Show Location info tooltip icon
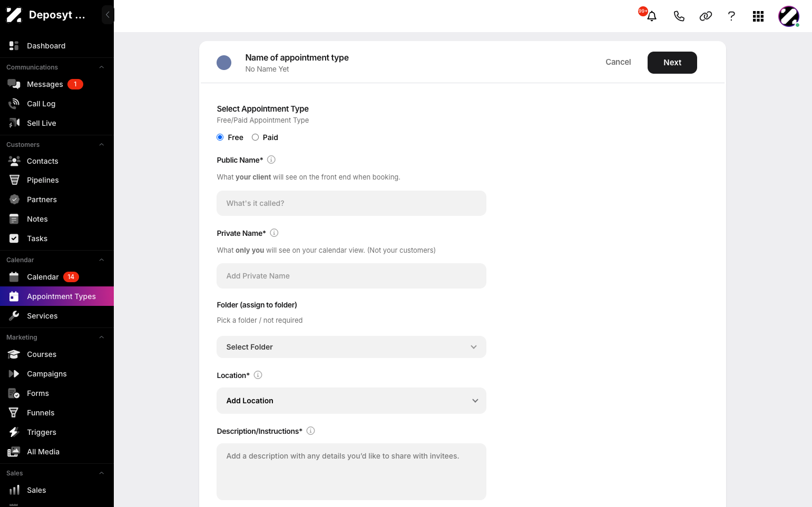The height and width of the screenshot is (507, 812). [x=258, y=375]
